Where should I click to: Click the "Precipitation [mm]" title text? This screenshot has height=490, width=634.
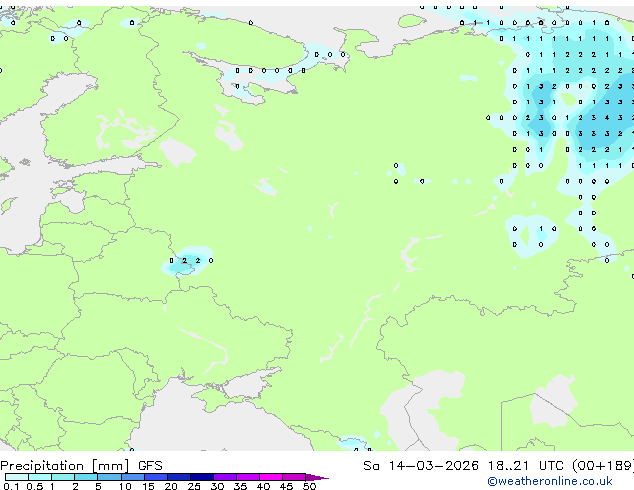(65, 466)
